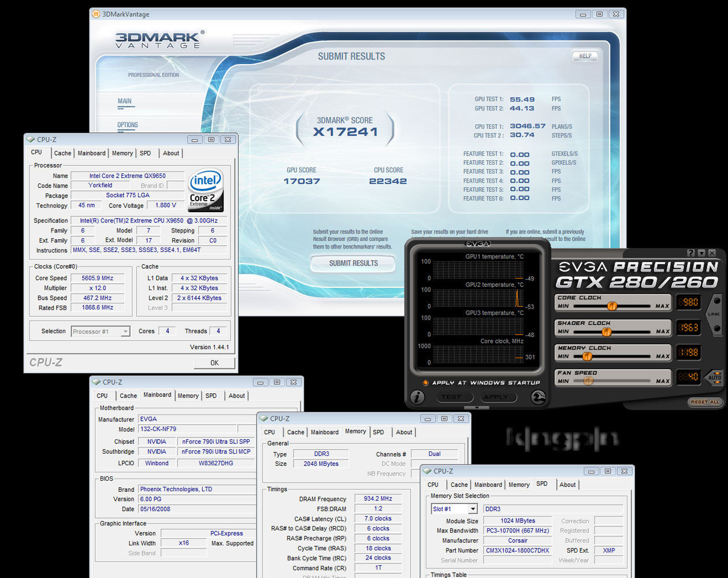Click the EVGA Precision help question mark
Viewport: 728px width, 578px height.
[690, 253]
